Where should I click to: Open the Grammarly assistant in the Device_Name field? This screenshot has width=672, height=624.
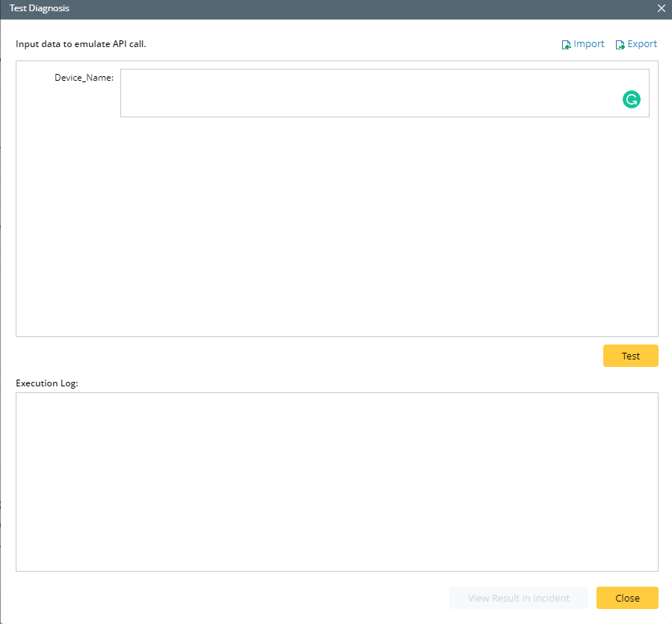[x=631, y=99]
